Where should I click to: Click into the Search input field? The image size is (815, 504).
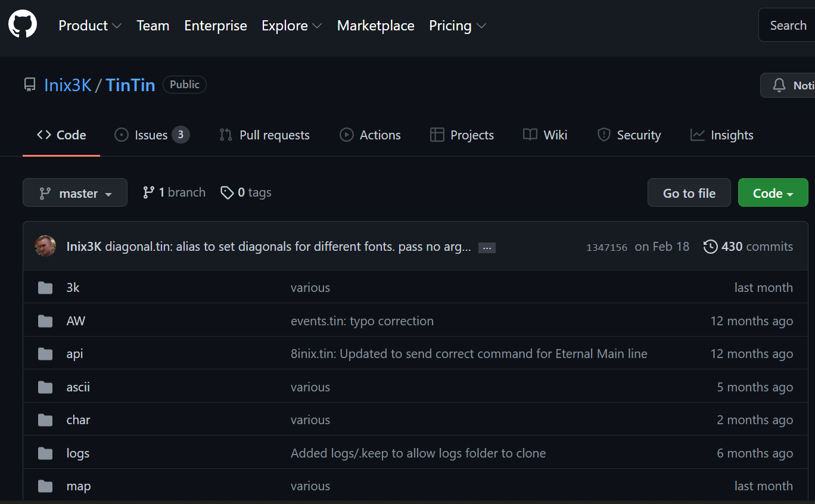(x=788, y=26)
